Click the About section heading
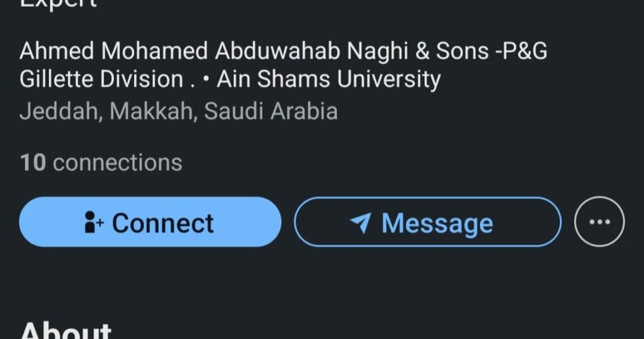The image size is (644, 339). tap(66, 332)
